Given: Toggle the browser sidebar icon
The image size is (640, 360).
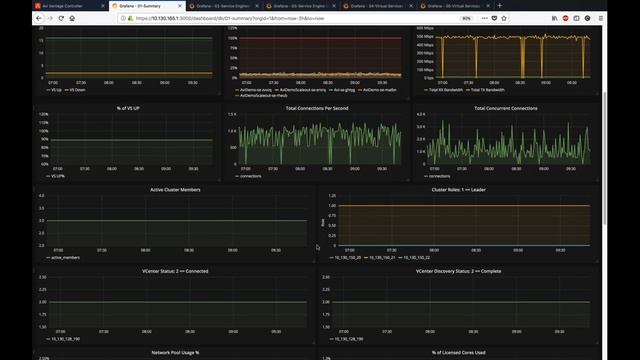Looking at the screenshot, I should (x=576, y=18).
